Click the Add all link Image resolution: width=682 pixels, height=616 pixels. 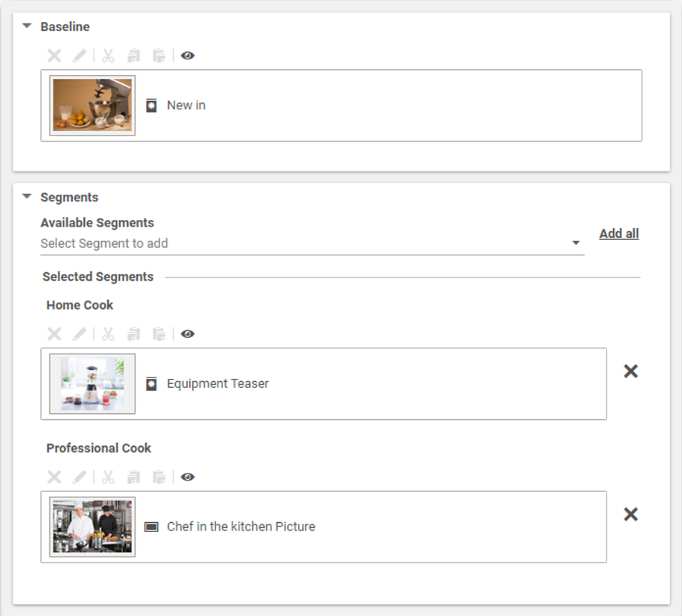point(619,233)
